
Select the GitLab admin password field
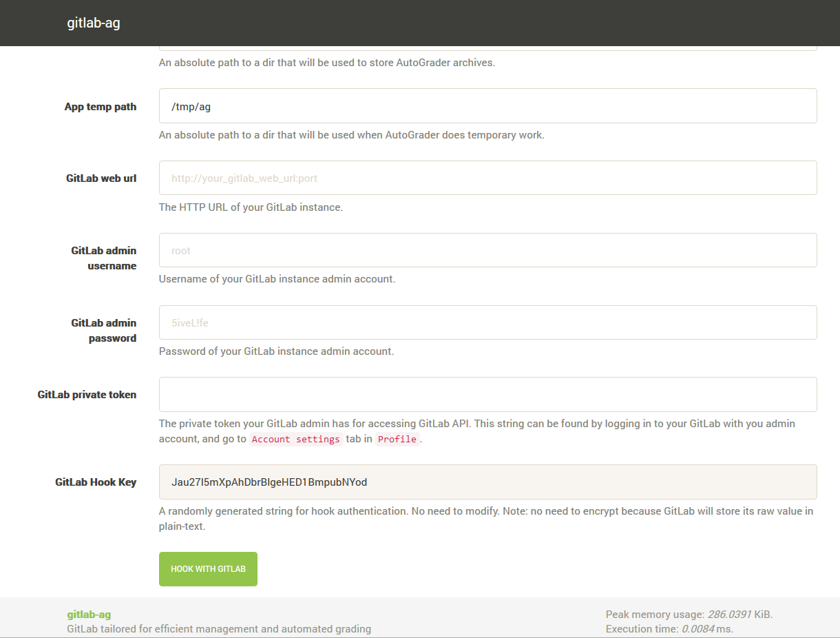point(487,322)
